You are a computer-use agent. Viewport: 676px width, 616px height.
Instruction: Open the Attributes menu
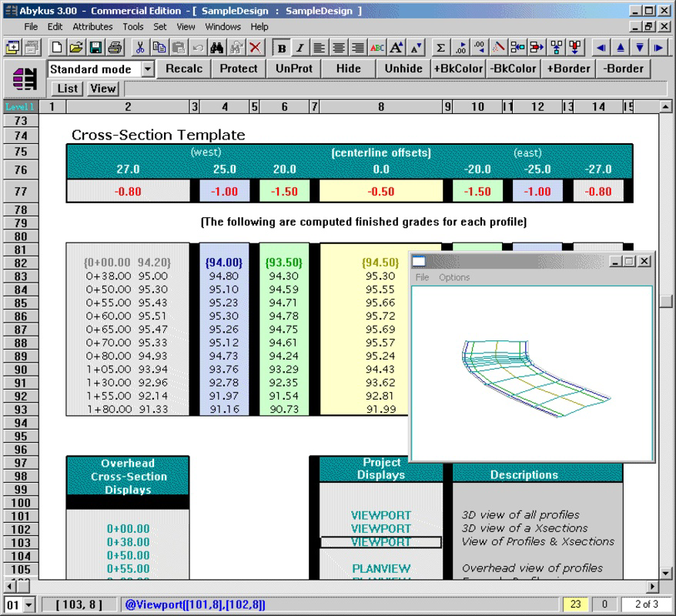tap(92, 27)
